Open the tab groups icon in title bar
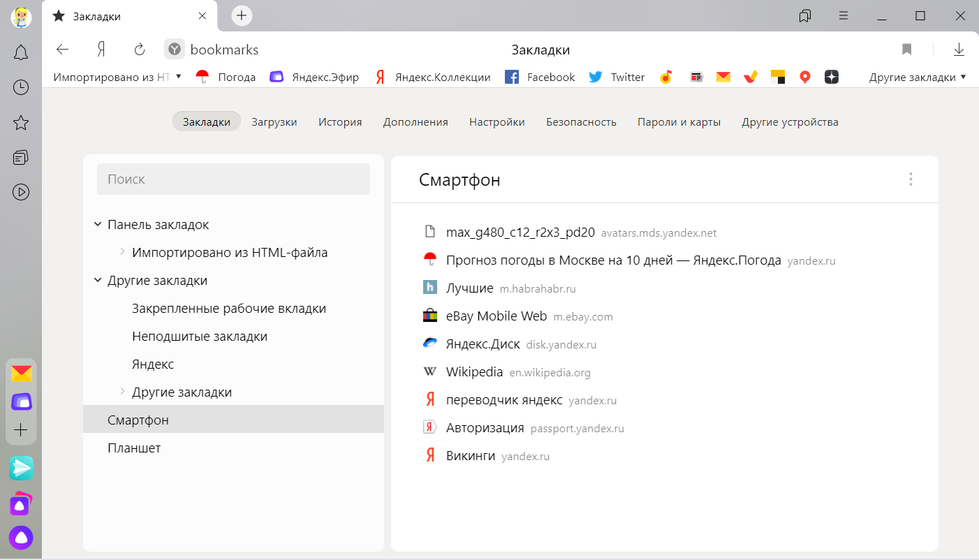Viewport: 979px width, 560px height. (805, 15)
